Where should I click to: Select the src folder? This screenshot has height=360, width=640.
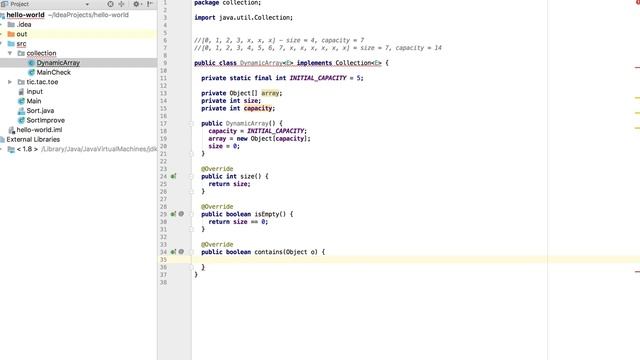pos(21,44)
